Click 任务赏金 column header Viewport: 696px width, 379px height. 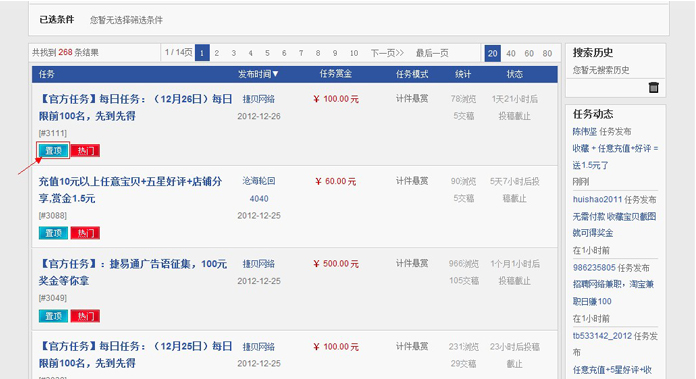click(336, 74)
